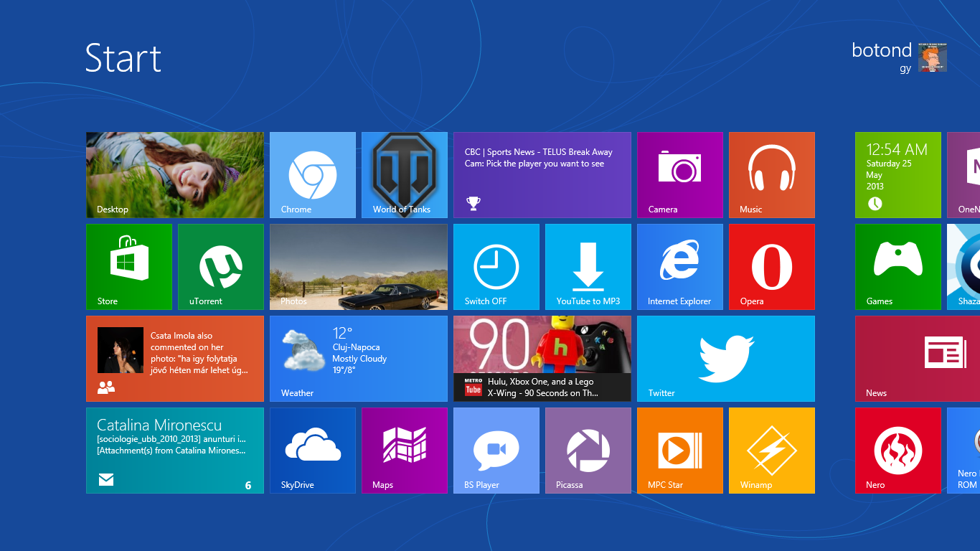The width and height of the screenshot is (980, 551).
Task: Click the 'Mostly Cloudy' weather text
Action: (359, 359)
